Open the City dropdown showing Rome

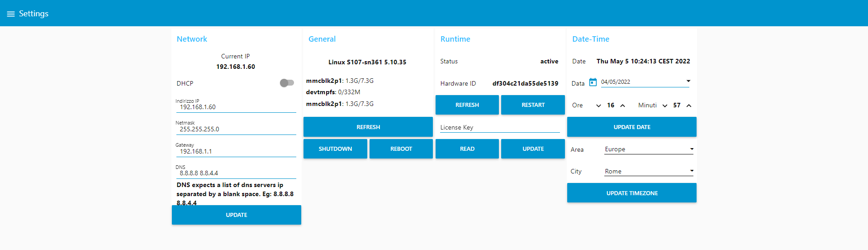point(649,172)
